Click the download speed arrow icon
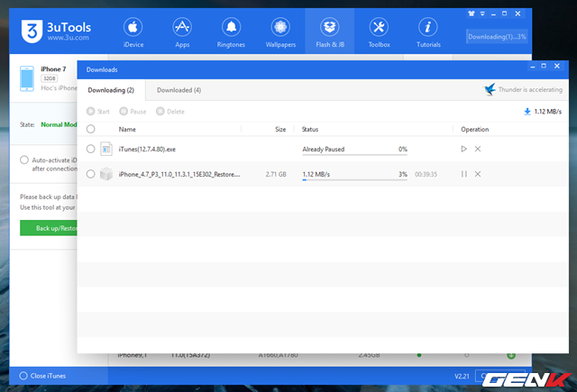Image resolution: width=577 pixels, height=392 pixels. (x=527, y=112)
